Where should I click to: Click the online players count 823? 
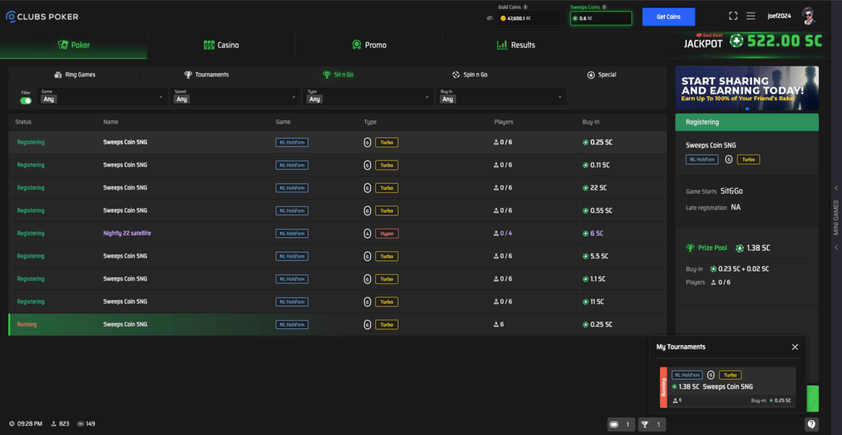[60, 424]
